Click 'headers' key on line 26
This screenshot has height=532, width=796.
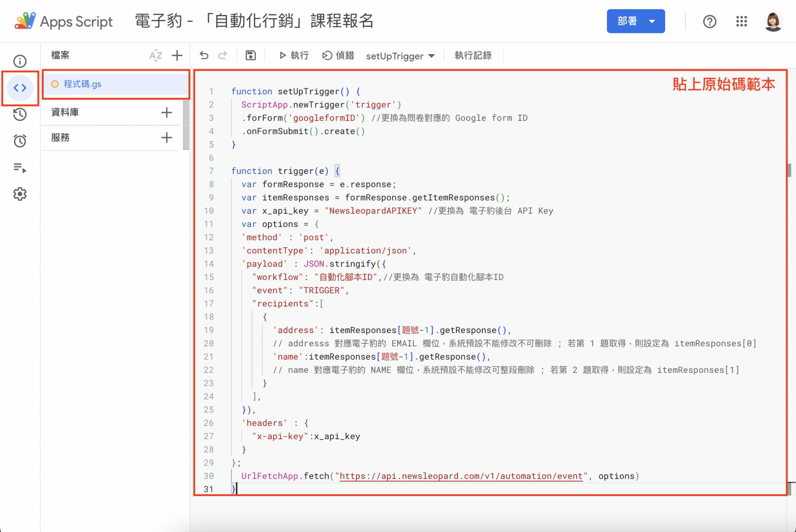click(265, 423)
